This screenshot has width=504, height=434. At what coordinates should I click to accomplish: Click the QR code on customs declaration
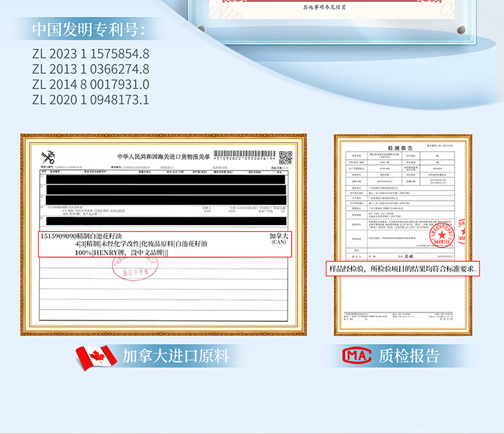(286, 158)
